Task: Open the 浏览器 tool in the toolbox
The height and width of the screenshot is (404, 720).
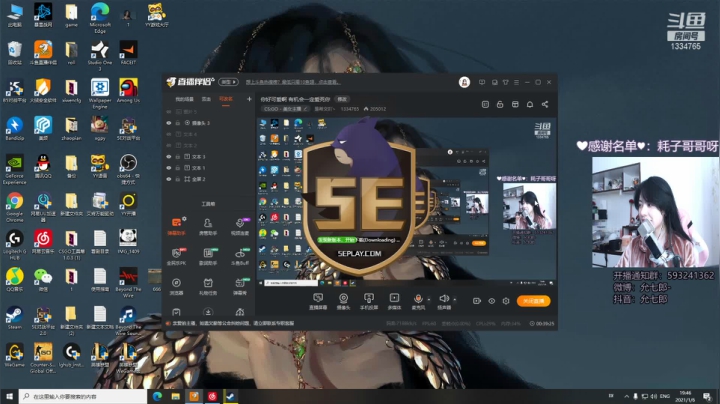Action: point(176,286)
